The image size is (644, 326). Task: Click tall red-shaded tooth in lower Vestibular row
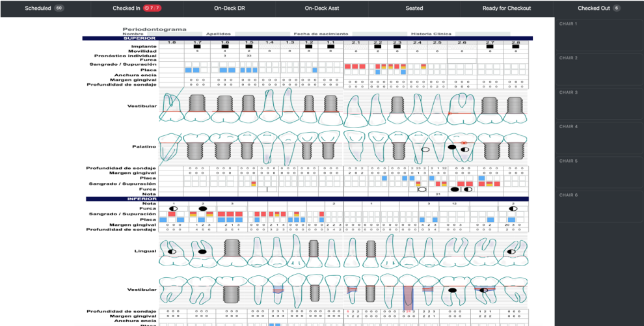pos(409,293)
